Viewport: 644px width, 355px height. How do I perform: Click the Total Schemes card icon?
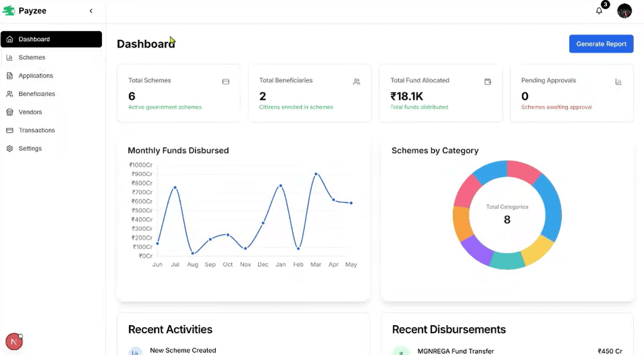click(226, 82)
